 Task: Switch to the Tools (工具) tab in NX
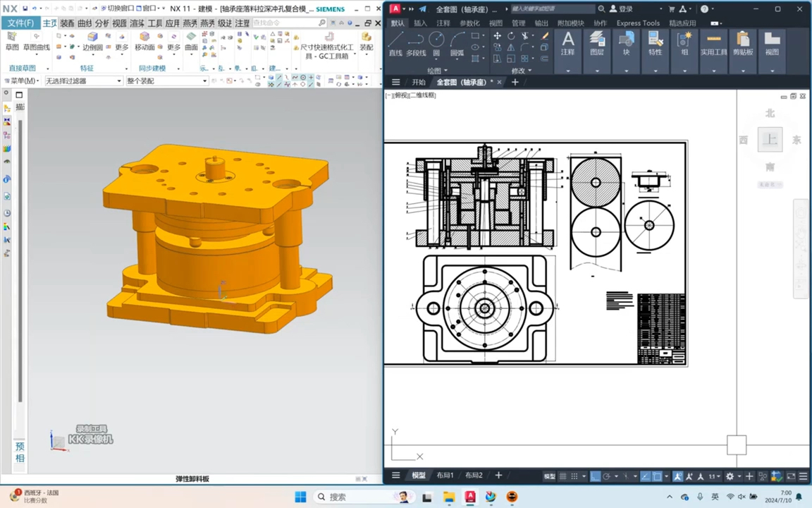[155, 23]
